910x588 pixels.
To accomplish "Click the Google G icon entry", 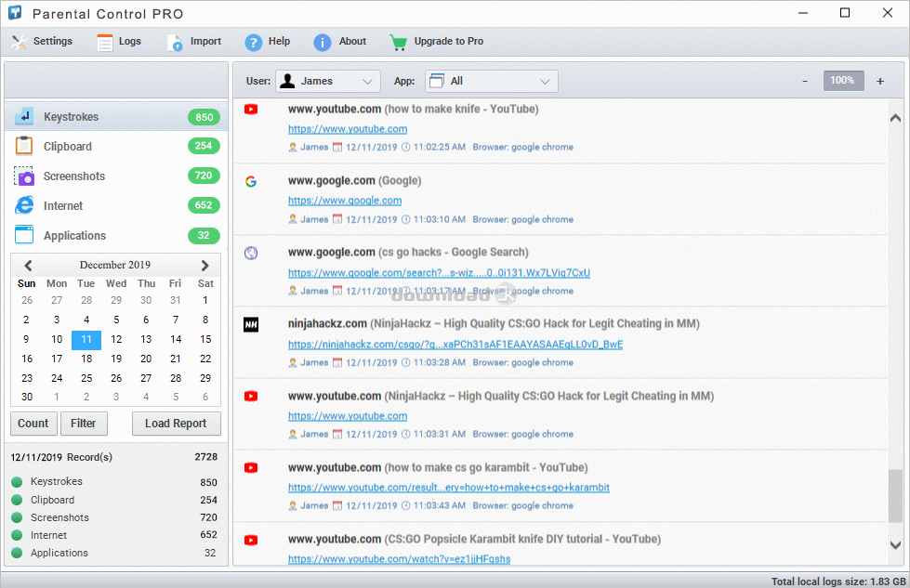I will click(251, 181).
